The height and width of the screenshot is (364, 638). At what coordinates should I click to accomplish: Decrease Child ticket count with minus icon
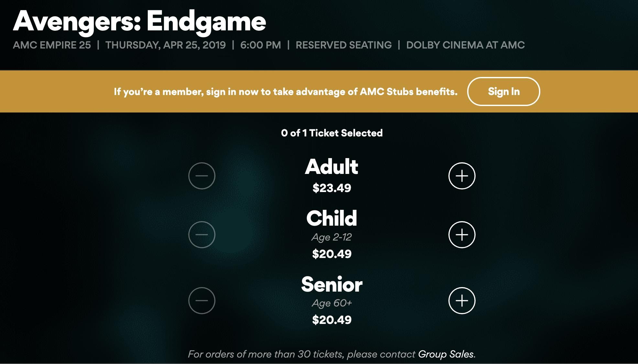tap(202, 235)
